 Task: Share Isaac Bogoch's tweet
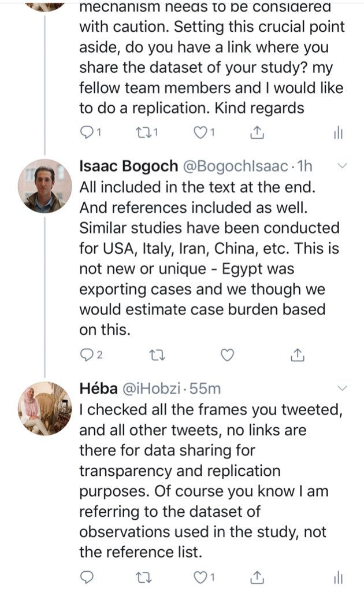[x=298, y=355]
